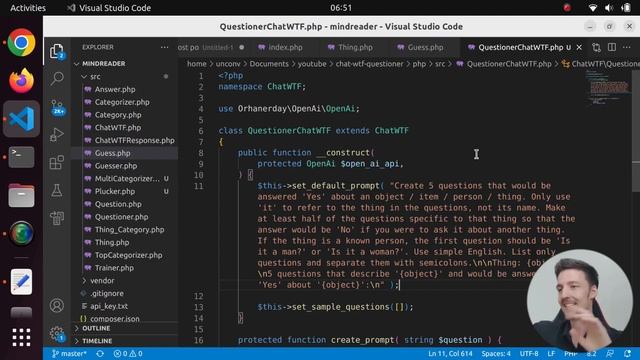Open Answer.php in explorer
Image resolution: width=640 pixels, height=360 pixels.
point(115,89)
